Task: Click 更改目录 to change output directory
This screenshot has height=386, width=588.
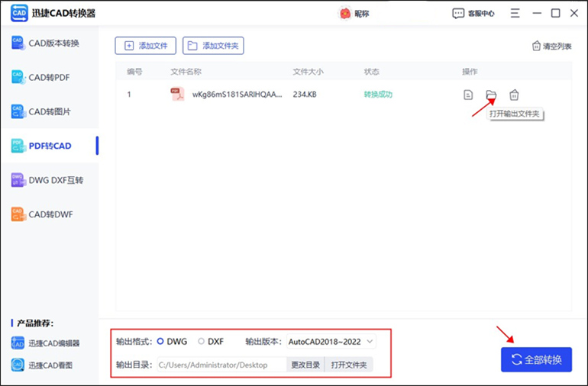Action: [x=305, y=365]
